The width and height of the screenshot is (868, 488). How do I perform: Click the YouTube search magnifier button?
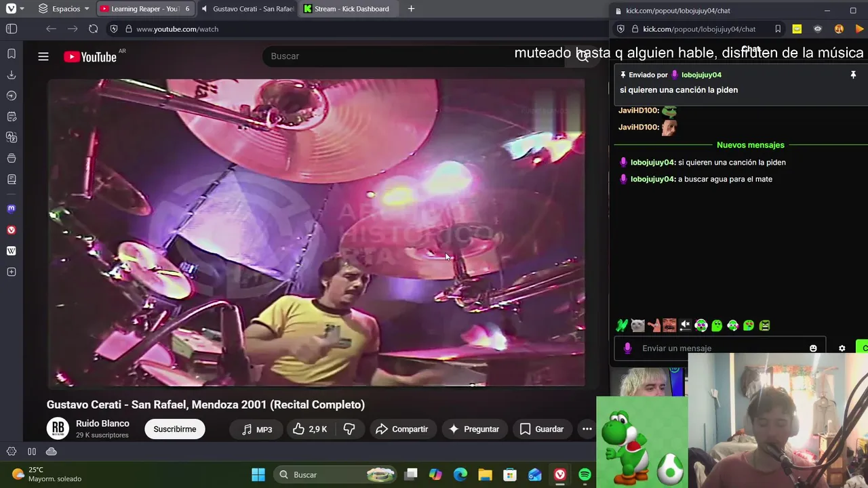click(x=581, y=56)
